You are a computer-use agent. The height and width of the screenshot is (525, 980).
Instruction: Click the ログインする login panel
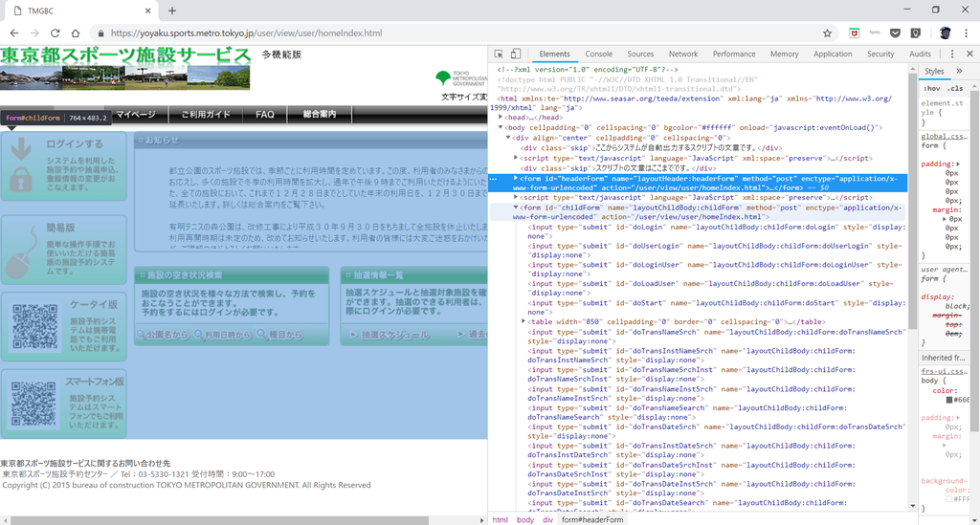[63, 166]
